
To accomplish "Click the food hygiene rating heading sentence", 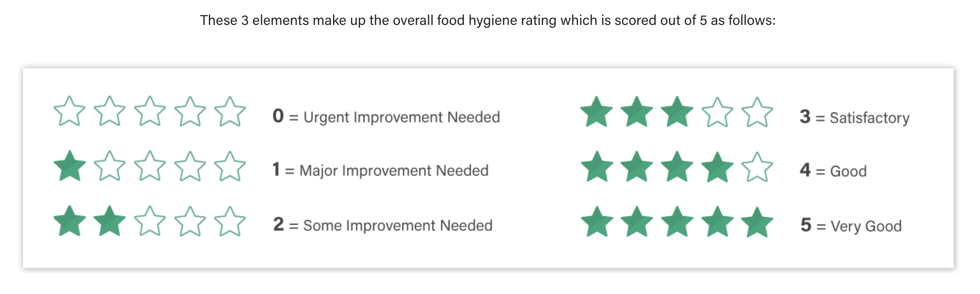I will click(x=488, y=20).
